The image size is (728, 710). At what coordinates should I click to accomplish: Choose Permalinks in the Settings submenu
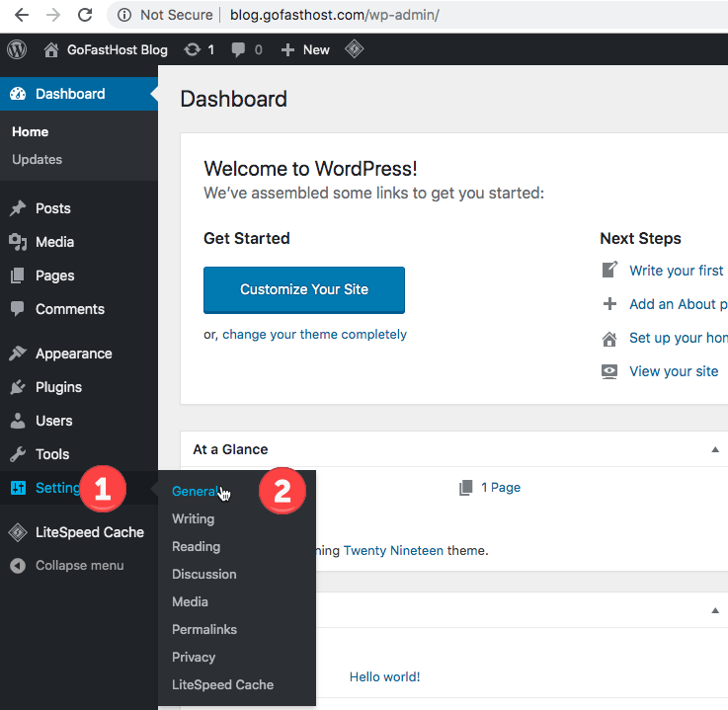click(204, 629)
